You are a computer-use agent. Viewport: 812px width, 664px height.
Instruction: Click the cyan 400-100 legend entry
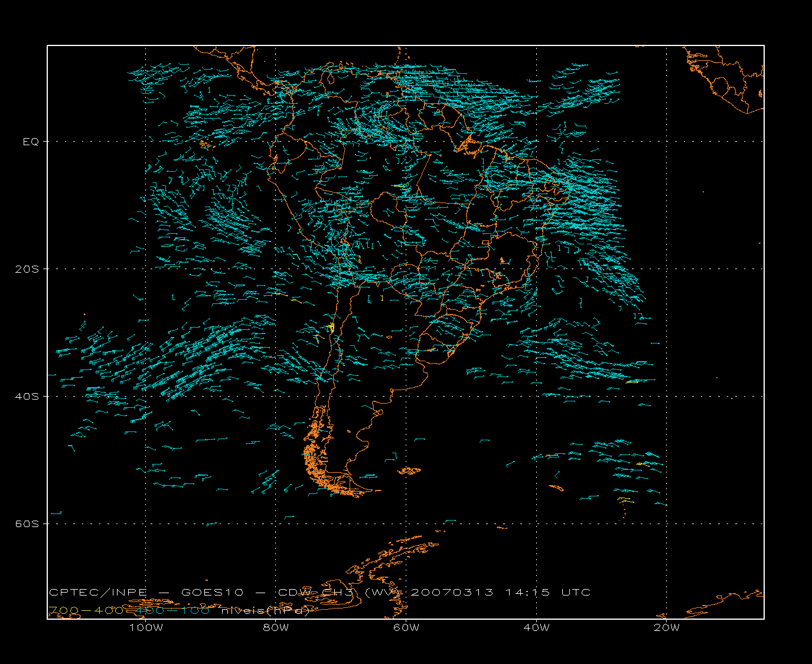(172, 610)
